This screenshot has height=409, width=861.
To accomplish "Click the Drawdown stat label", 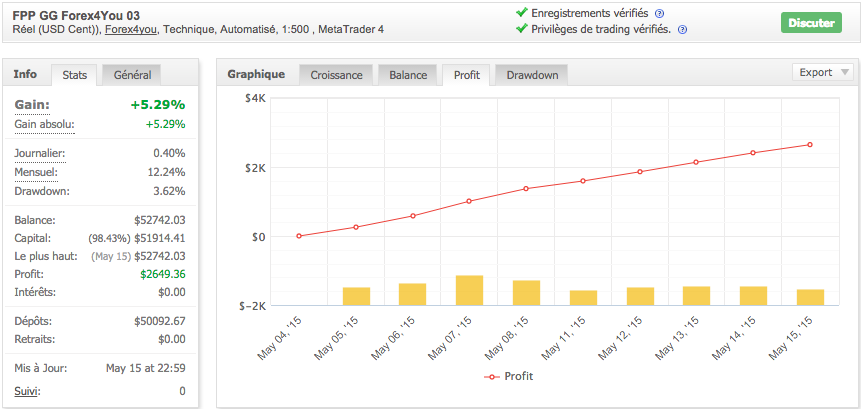I will tap(41, 191).
